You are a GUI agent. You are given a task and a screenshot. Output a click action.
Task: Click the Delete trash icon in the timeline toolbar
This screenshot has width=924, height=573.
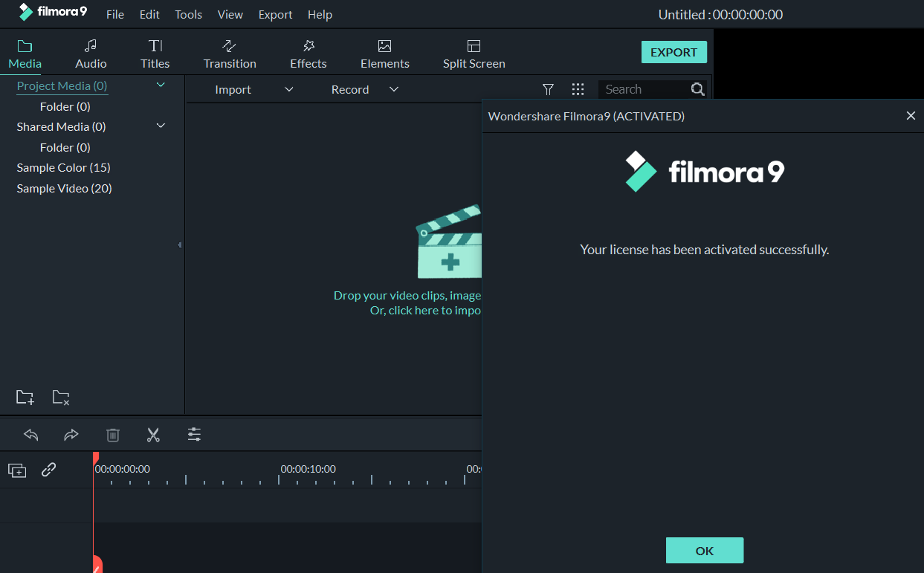(x=112, y=435)
